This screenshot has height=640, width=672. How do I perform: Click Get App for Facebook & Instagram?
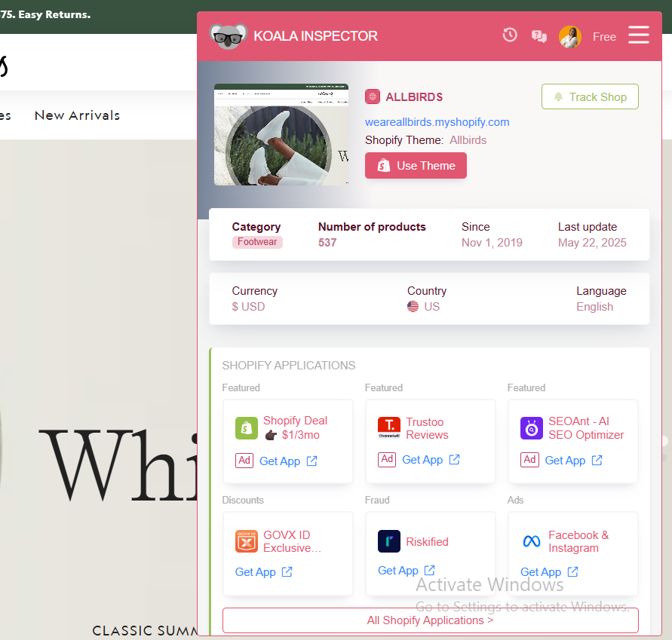pyautogui.click(x=549, y=572)
